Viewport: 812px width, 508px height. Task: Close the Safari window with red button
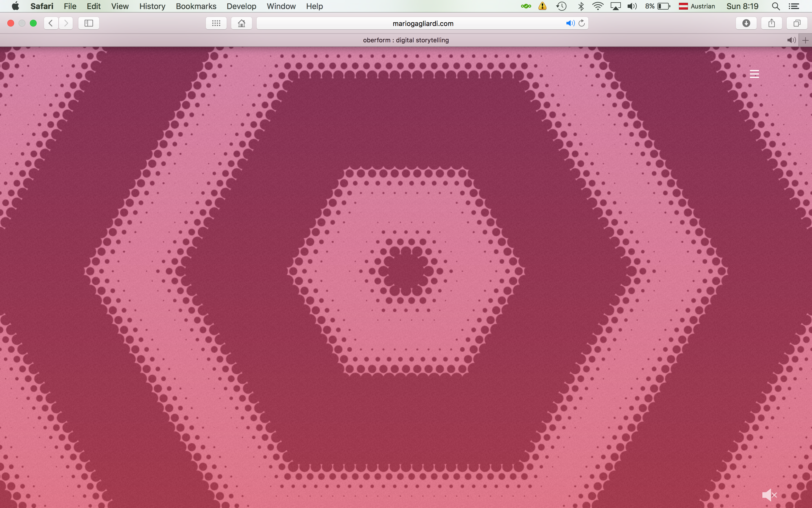(x=11, y=23)
